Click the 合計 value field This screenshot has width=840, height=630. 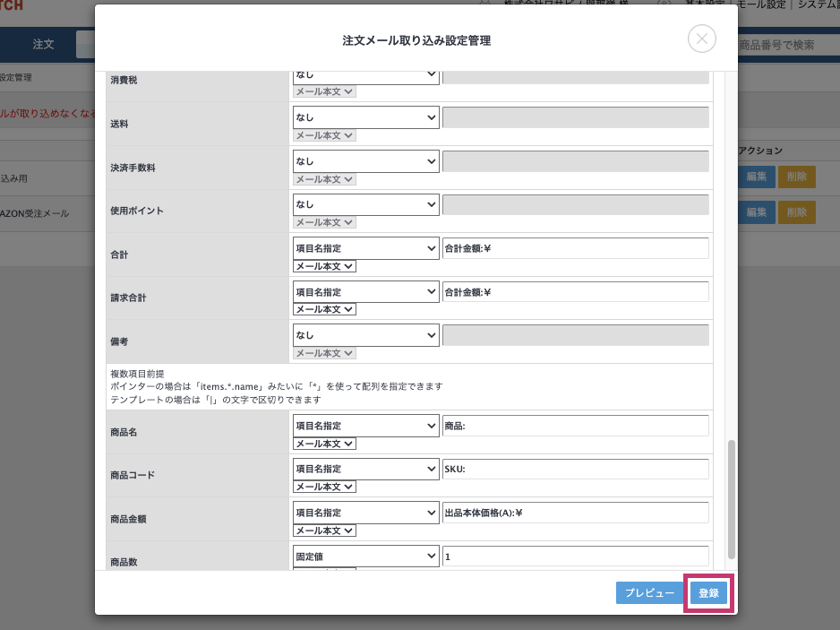coord(575,248)
